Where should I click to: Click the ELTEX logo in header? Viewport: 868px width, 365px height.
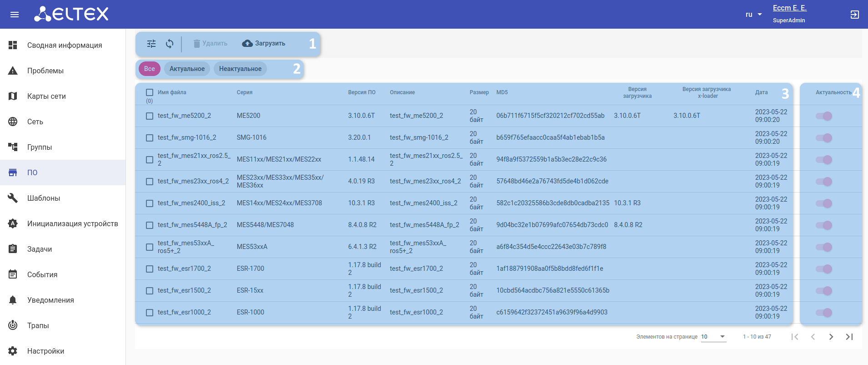(71, 14)
